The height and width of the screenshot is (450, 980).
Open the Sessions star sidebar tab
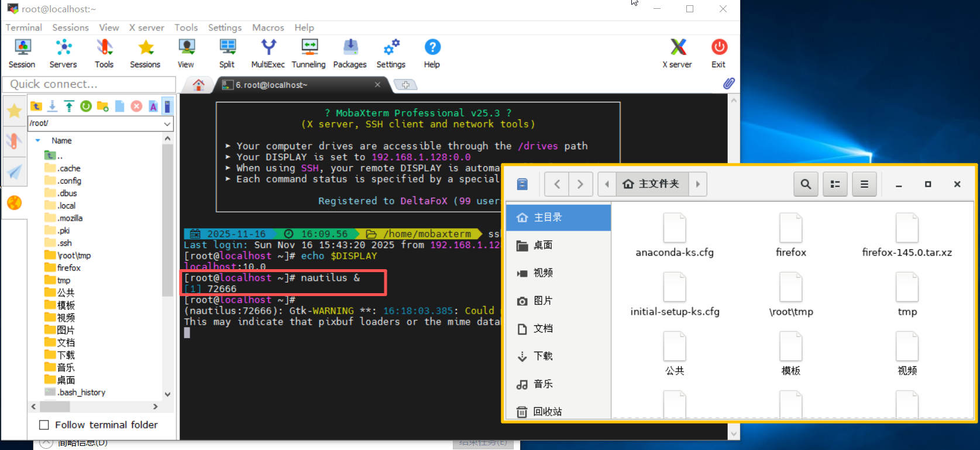[x=15, y=111]
